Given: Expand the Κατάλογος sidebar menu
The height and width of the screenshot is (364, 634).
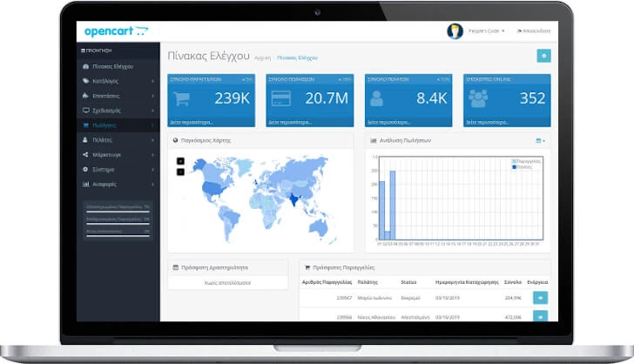Looking at the screenshot, I should point(105,81).
